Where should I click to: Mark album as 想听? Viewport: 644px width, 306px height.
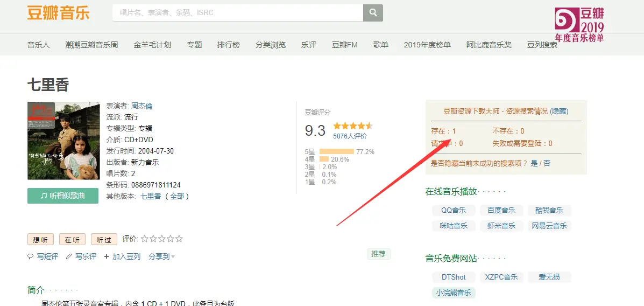40,240
